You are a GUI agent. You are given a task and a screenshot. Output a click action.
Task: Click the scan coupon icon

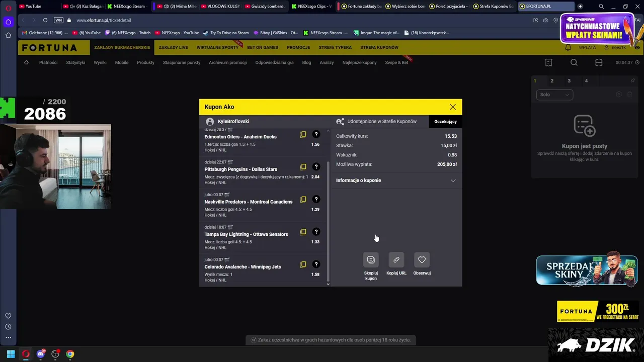[x=599, y=63]
